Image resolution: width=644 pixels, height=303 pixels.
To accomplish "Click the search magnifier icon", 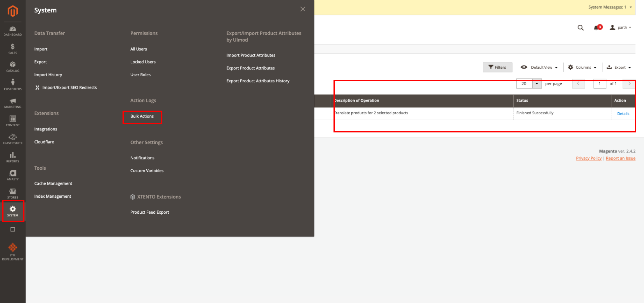I will [x=581, y=28].
